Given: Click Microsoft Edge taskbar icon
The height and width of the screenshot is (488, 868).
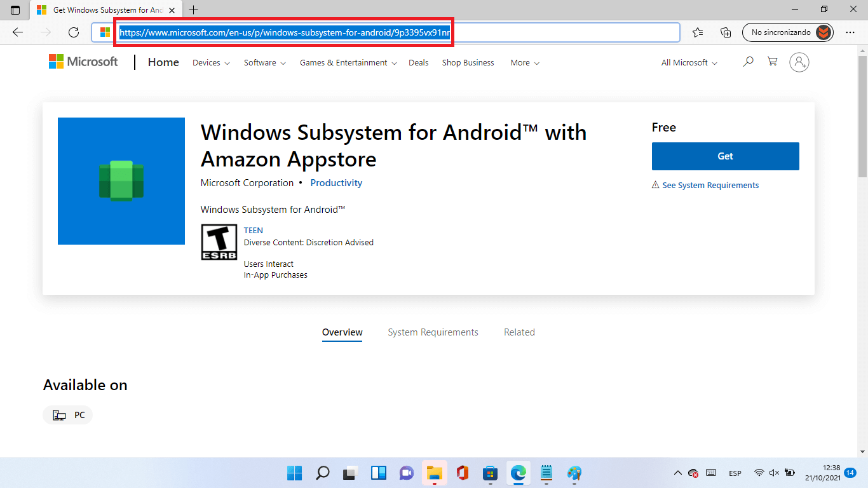Looking at the screenshot, I should [519, 473].
